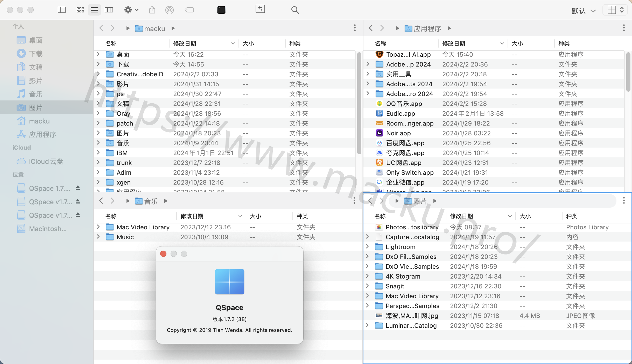Open the 音乐 pane options menu
632x364 pixels.
(354, 201)
